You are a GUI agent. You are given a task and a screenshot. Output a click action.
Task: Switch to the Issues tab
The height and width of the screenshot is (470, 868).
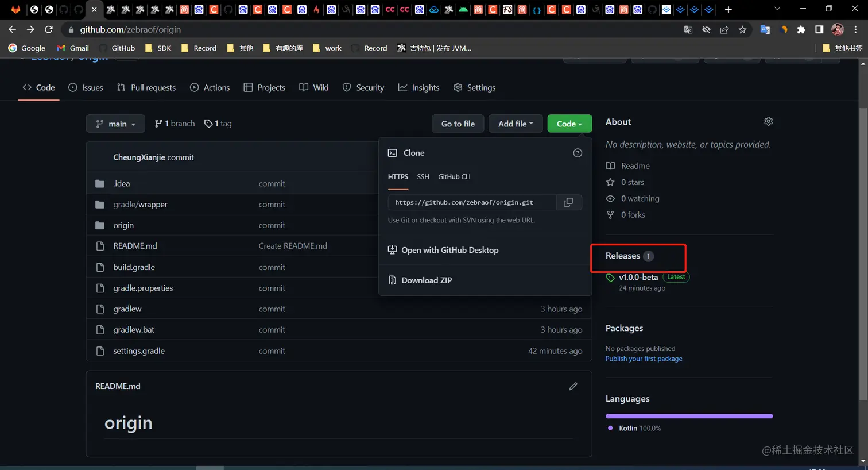point(86,87)
